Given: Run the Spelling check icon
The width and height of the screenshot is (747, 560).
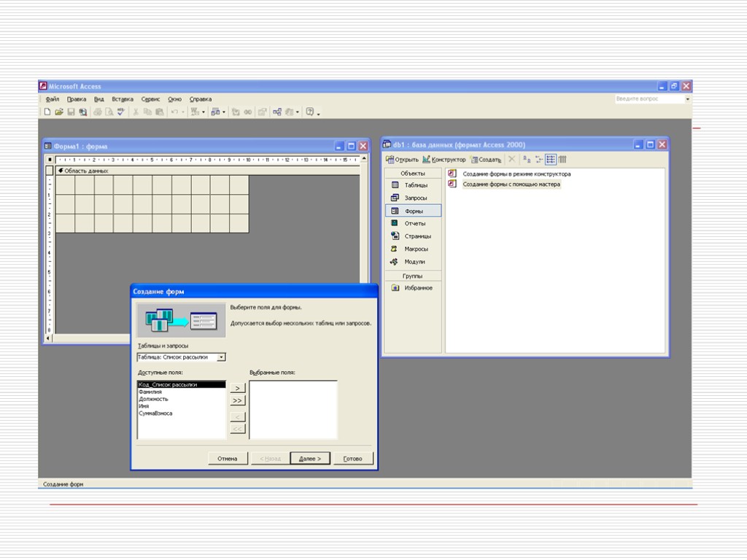Looking at the screenshot, I should [121, 112].
